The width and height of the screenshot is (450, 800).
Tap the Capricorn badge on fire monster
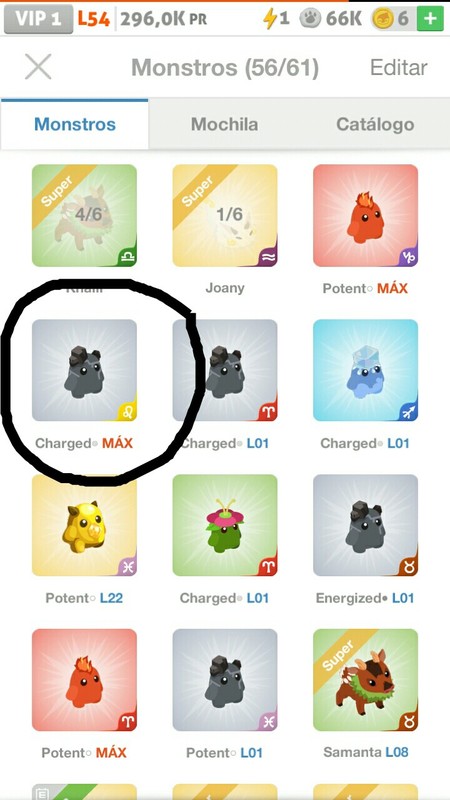click(409, 257)
